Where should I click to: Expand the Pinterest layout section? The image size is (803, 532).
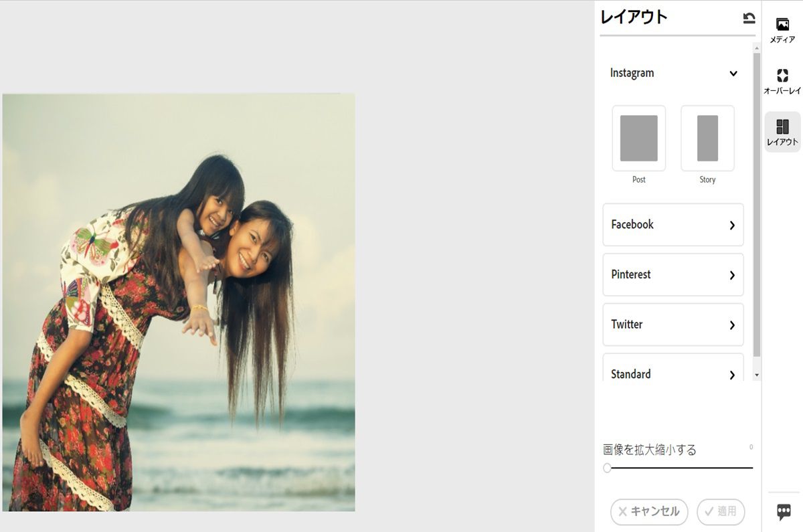pyautogui.click(x=673, y=274)
